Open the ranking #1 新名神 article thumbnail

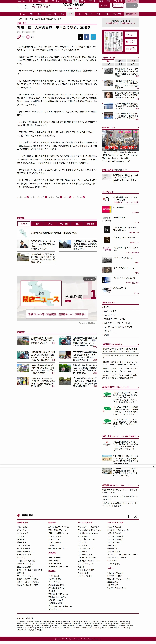point(109,71)
